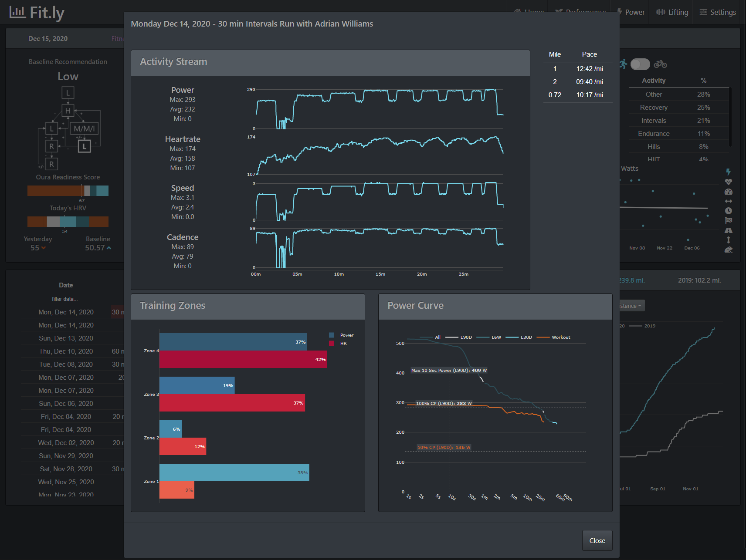Click the Date column header
This screenshot has width=746, height=560.
coord(66,285)
